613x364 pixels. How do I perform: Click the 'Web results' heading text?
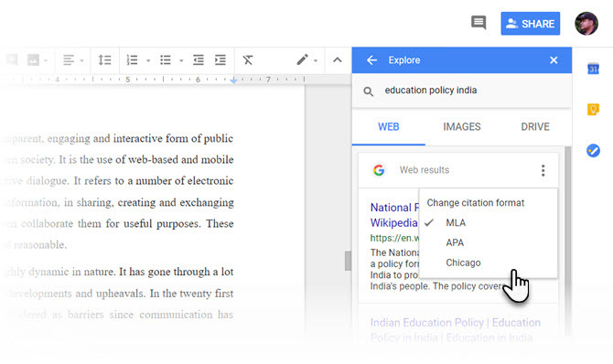coord(425,170)
